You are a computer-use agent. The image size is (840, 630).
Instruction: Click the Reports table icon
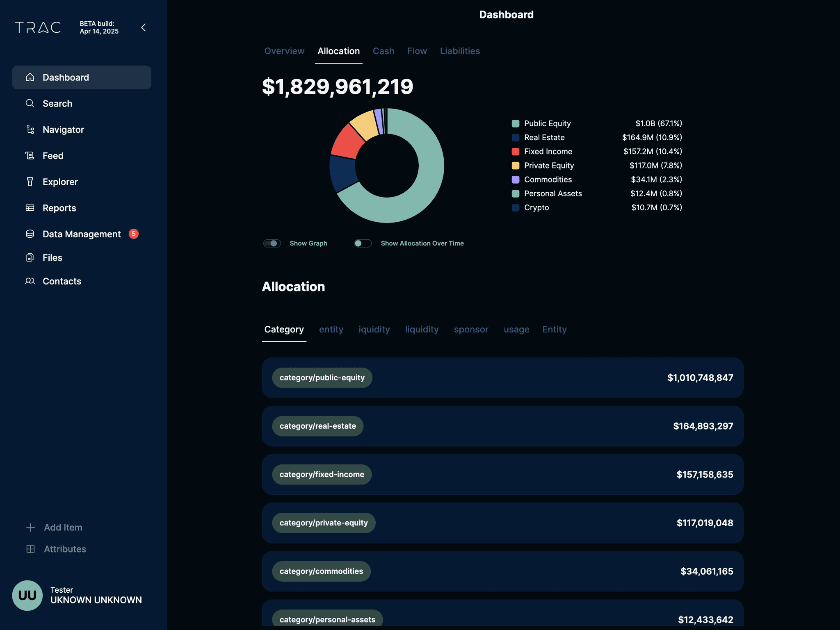pyautogui.click(x=30, y=208)
